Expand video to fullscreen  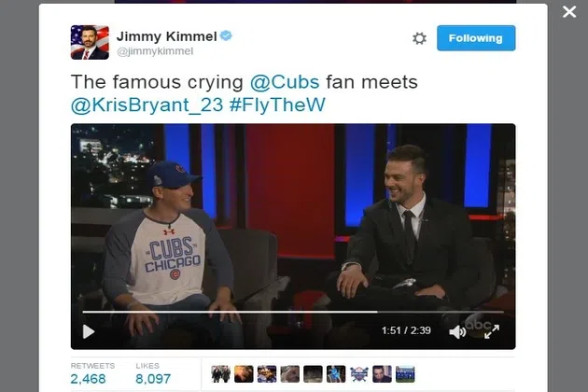coord(492,331)
